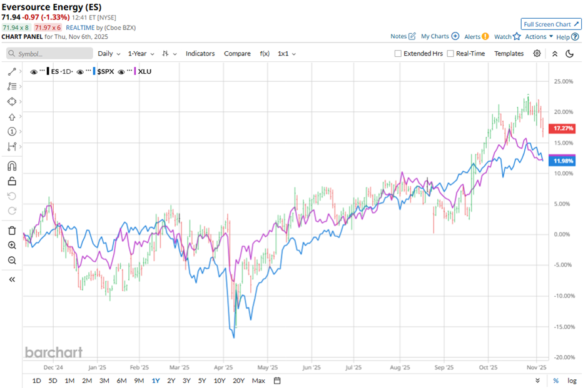Click the black ES series color marker

point(48,71)
